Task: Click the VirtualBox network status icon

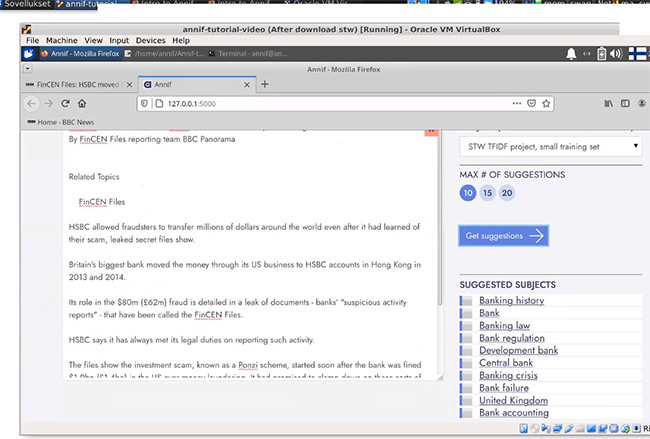Action: (x=557, y=429)
